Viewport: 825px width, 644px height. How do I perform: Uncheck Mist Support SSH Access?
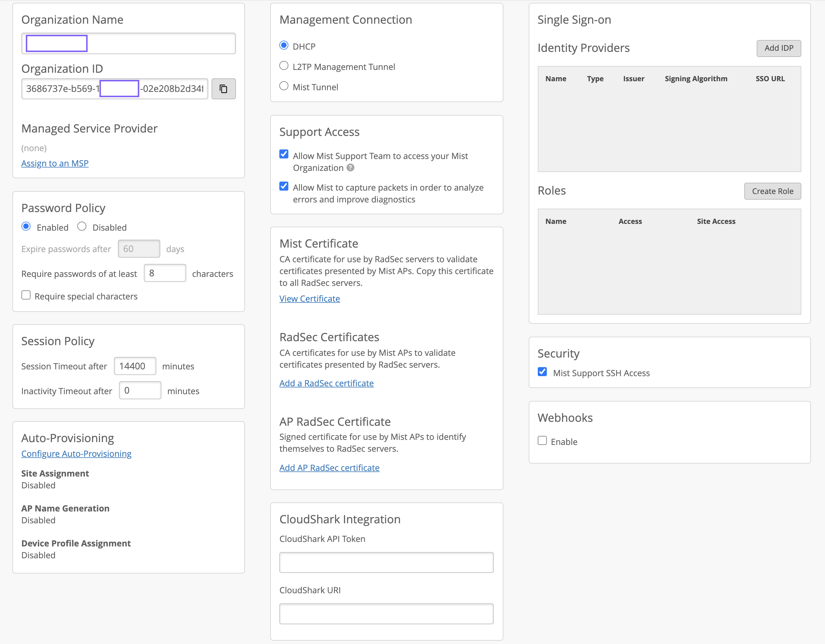pos(542,372)
